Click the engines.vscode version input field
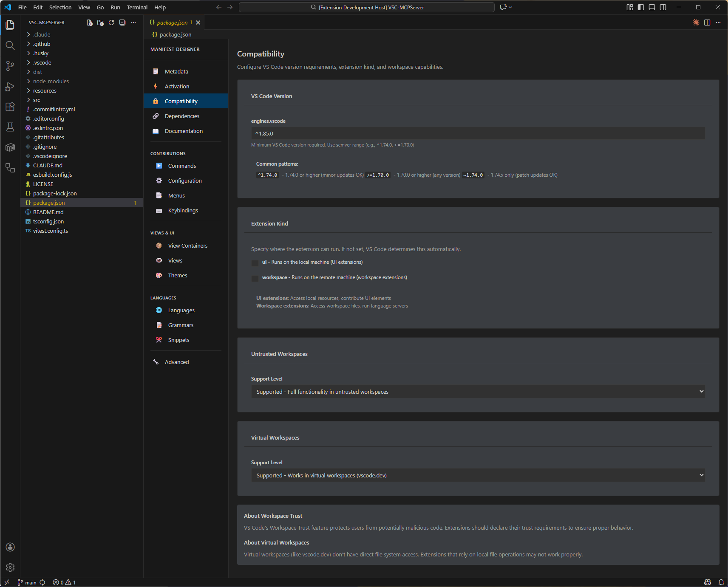Viewport: 728px width, 587px height. point(478,133)
